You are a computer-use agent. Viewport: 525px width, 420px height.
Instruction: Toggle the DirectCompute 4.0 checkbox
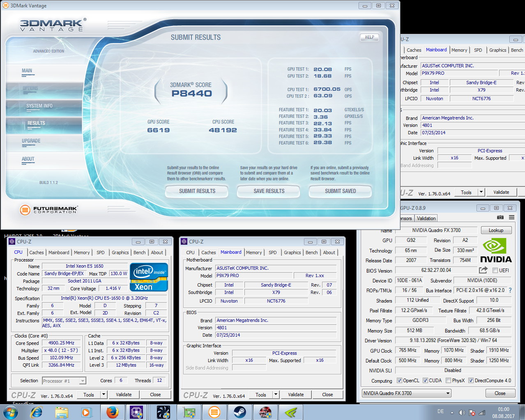pyautogui.click(x=471, y=381)
